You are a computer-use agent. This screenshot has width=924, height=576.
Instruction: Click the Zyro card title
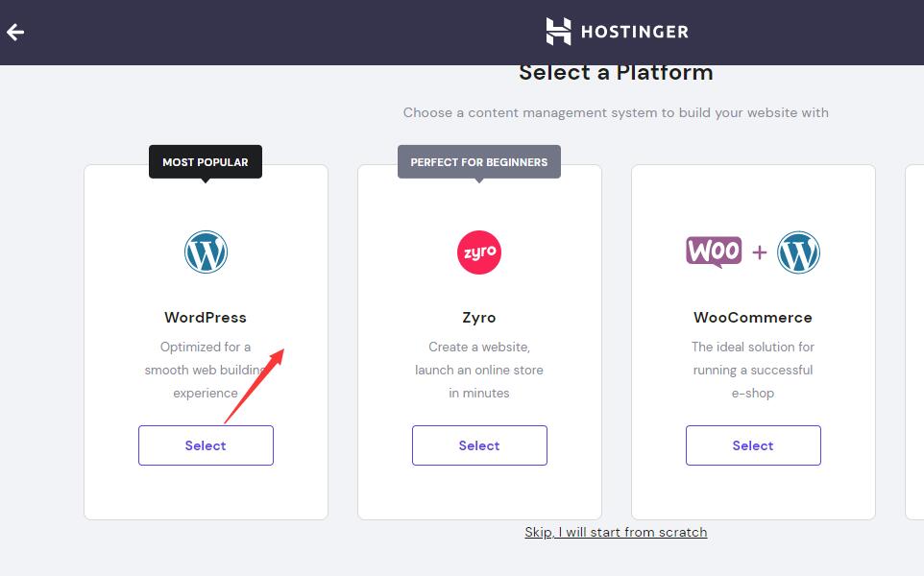coord(479,318)
